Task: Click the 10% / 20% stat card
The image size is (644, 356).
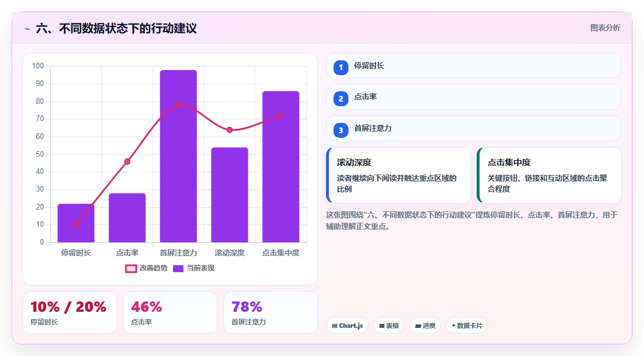Action: coord(70,312)
